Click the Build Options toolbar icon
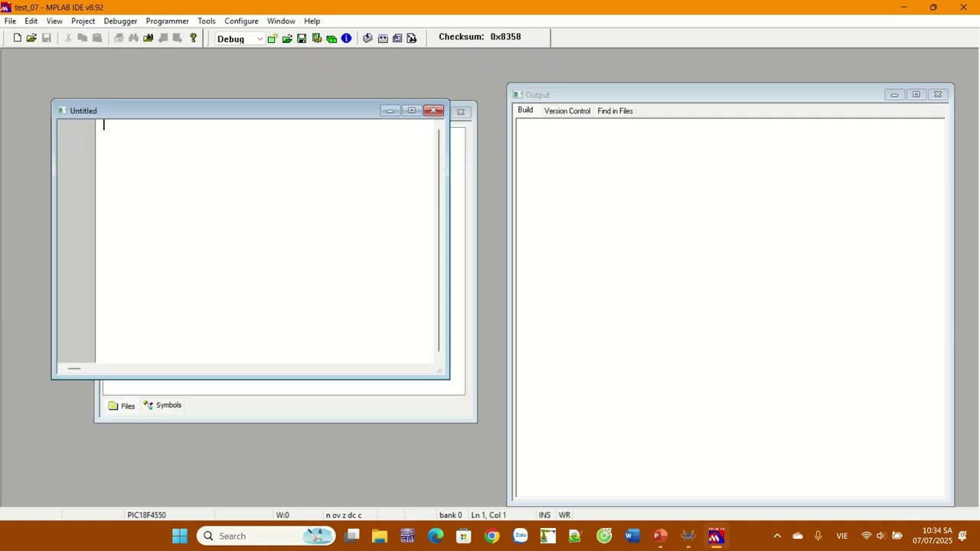 pyautogui.click(x=317, y=38)
